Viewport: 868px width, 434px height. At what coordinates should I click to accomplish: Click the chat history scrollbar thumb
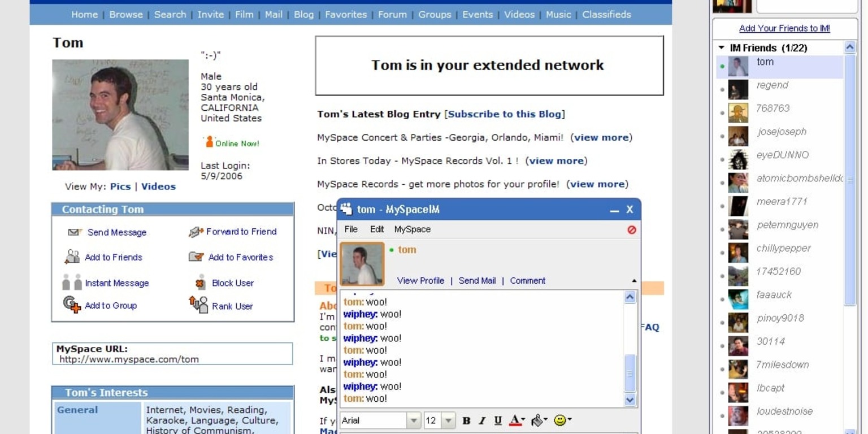click(630, 373)
